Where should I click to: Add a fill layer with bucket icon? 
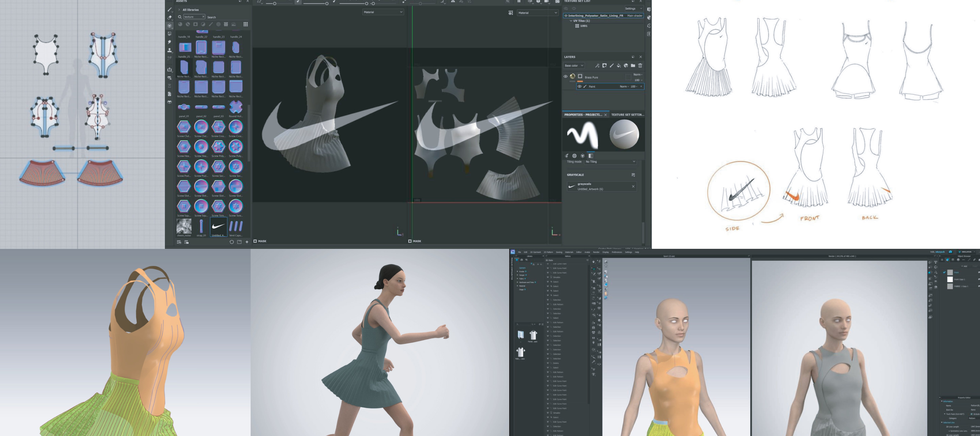pos(619,66)
